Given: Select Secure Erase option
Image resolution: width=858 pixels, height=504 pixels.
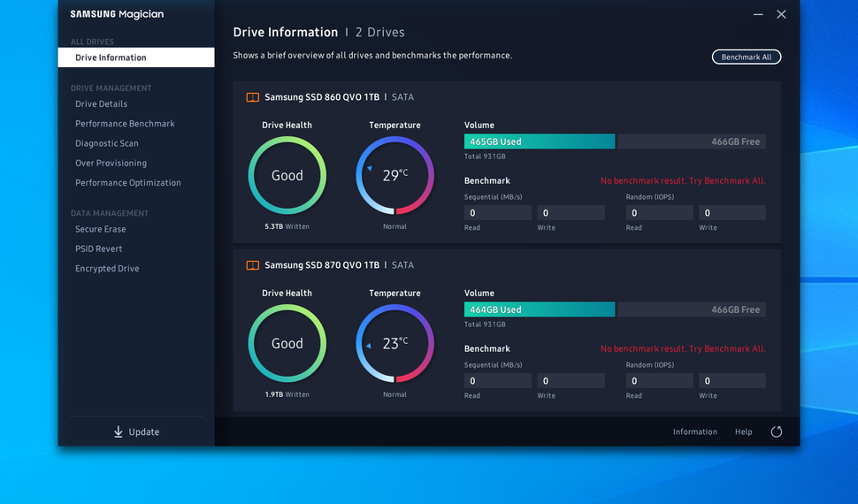Looking at the screenshot, I should [101, 229].
